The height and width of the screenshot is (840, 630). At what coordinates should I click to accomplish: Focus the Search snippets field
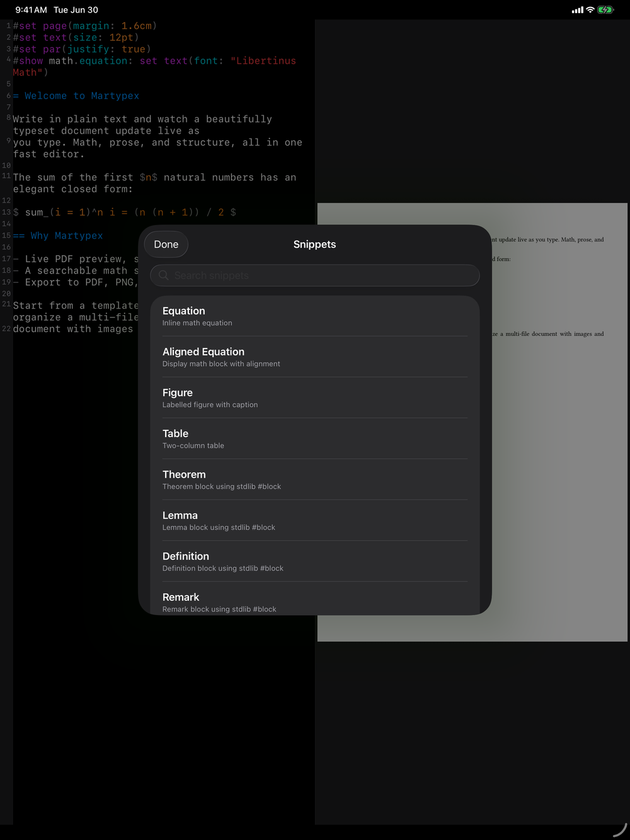point(315,275)
